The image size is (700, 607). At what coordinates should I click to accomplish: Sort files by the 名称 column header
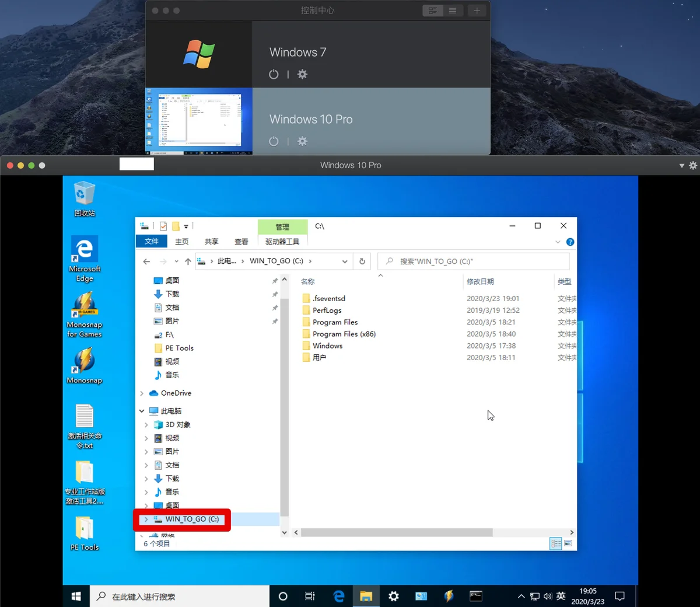click(x=308, y=282)
